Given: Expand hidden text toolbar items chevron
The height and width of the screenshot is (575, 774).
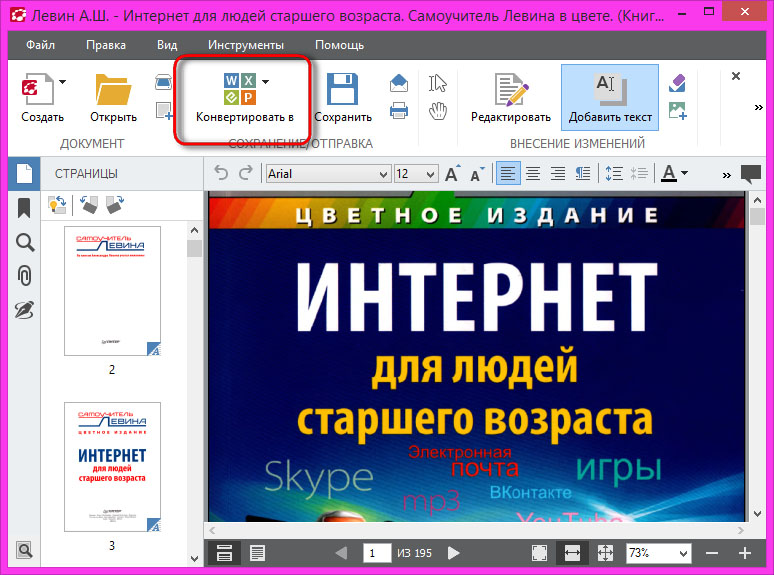Looking at the screenshot, I should pos(727,175).
